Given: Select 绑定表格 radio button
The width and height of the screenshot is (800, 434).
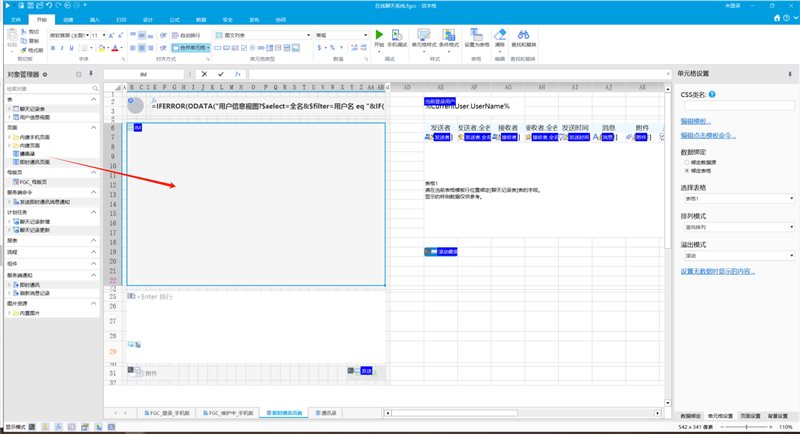Looking at the screenshot, I should click(x=687, y=170).
